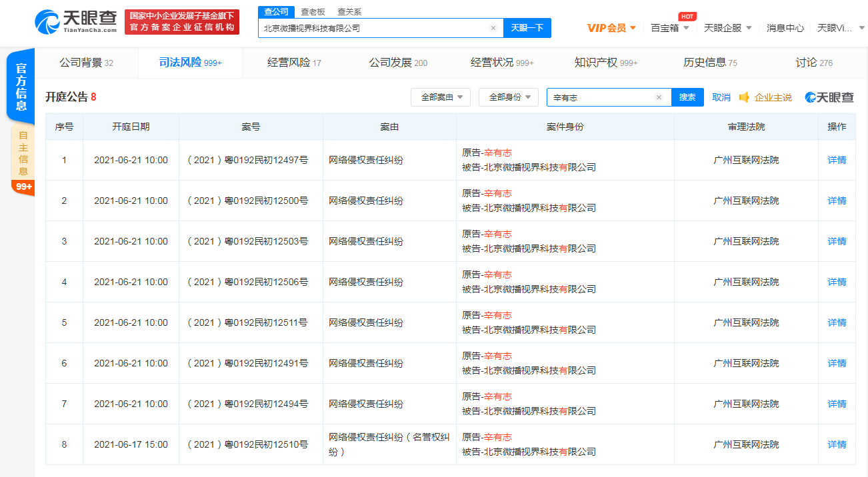Open 详情 for case 12510号
Image resolution: width=868 pixels, height=477 pixels.
837,444
